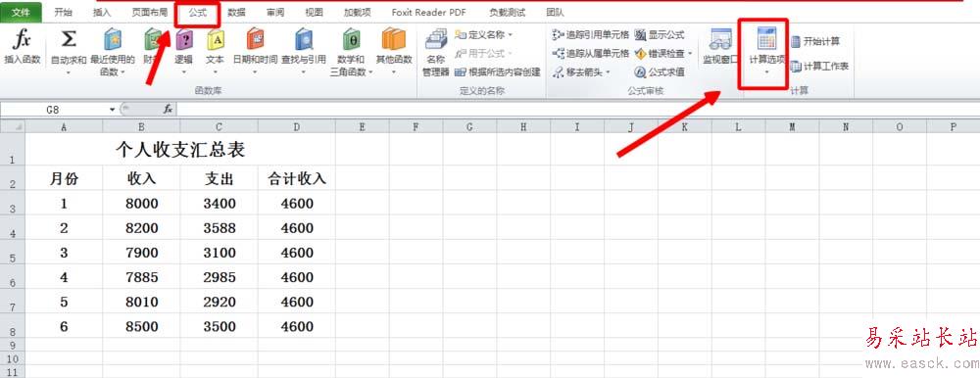
Task: Switch to the Insert (插入) tab
Action: pos(102,12)
